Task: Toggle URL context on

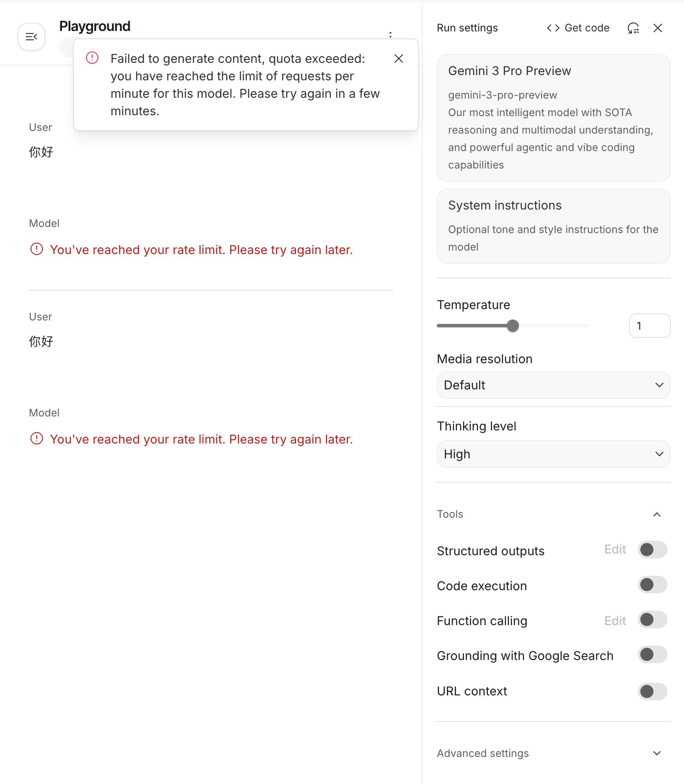Action: pyautogui.click(x=652, y=691)
